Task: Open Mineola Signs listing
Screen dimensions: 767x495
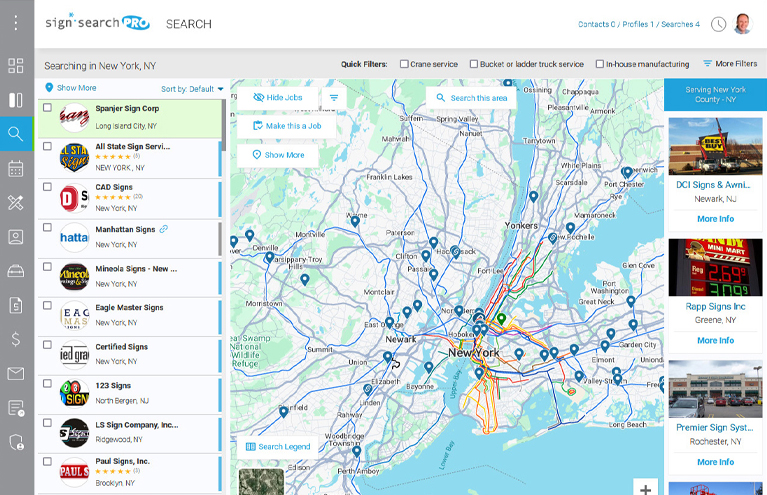Action: click(129, 278)
